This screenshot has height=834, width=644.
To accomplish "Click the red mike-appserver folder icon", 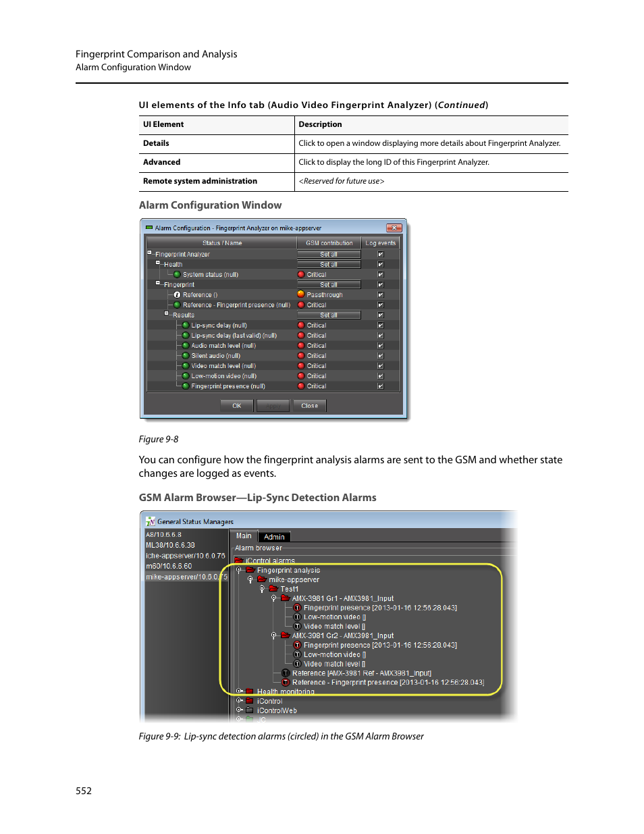I will (x=261, y=579).
